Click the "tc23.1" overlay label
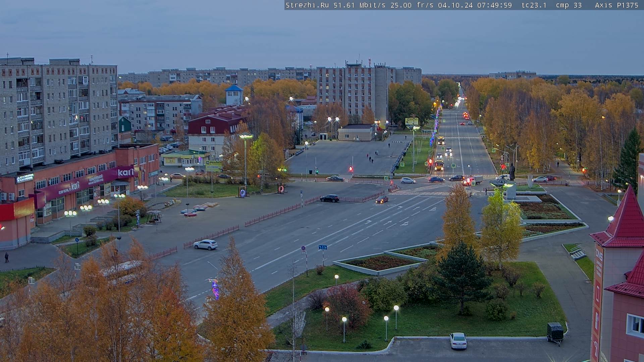Screen dimensions: 644x362 (534, 5)
